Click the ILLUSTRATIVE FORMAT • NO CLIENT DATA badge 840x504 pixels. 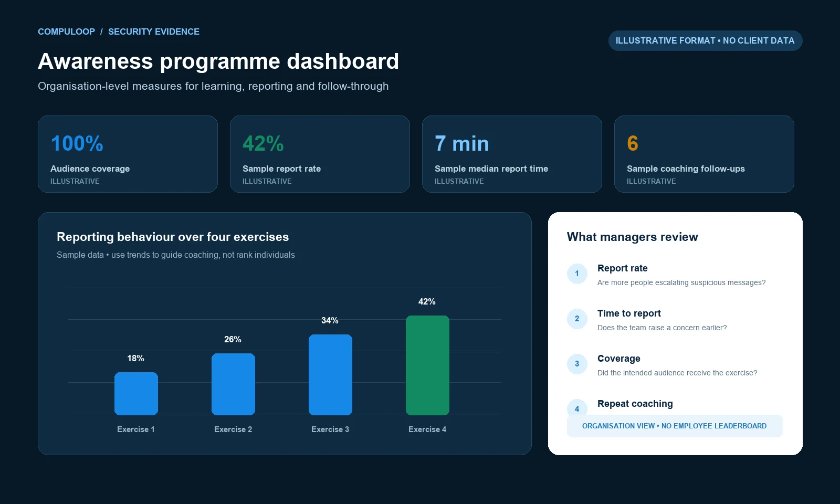[x=705, y=40]
